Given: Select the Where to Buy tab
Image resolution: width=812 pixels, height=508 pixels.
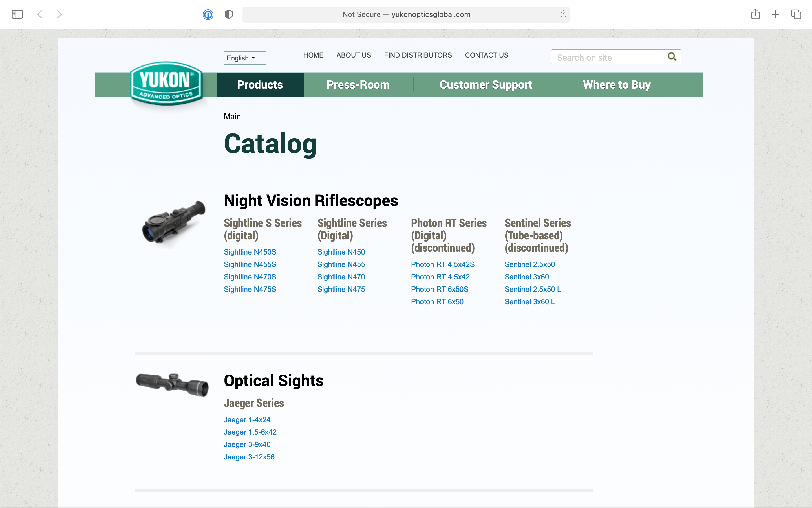Looking at the screenshot, I should tap(617, 85).
